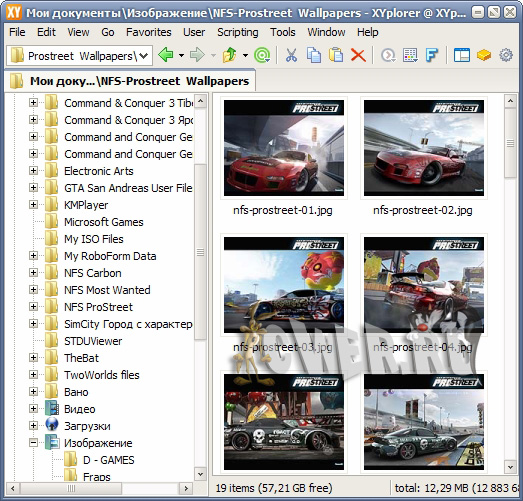Go up one folder level

pyautogui.click(x=229, y=55)
